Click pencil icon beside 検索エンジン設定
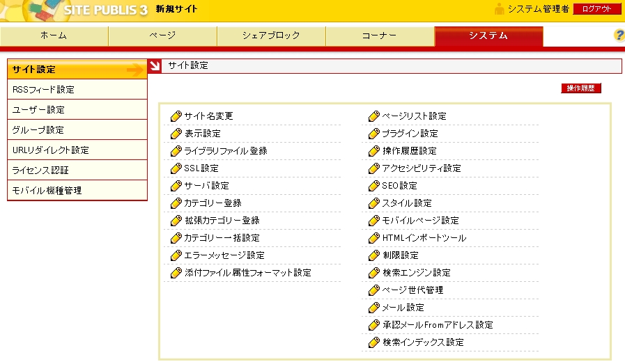625x364 pixels. click(x=374, y=273)
